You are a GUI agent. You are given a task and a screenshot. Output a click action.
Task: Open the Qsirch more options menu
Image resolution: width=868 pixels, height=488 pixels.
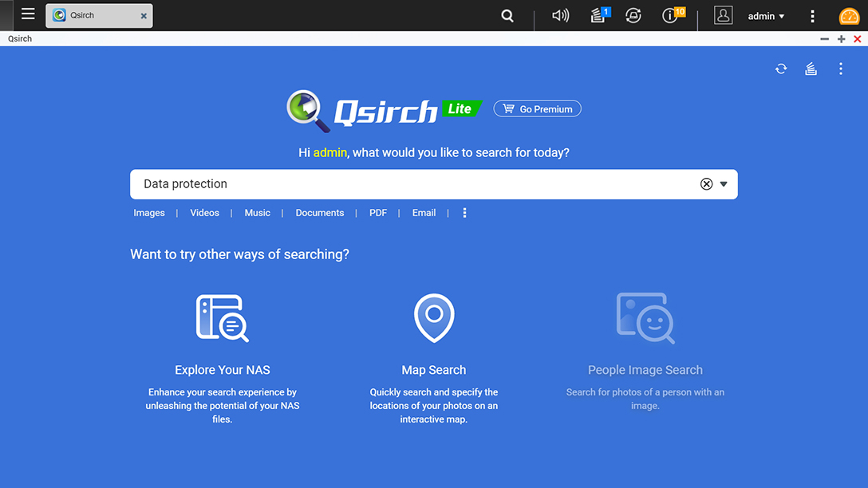(x=840, y=69)
